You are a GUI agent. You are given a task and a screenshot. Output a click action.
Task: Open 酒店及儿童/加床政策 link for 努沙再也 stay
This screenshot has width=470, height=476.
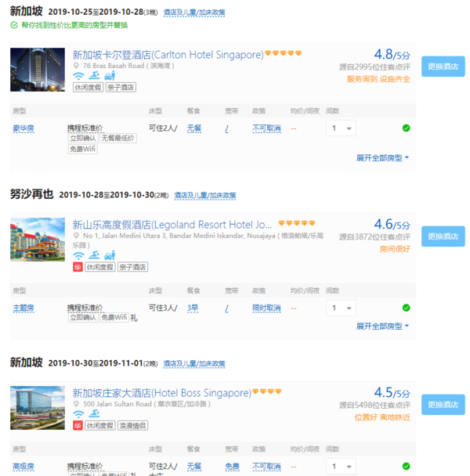(x=205, y=196)
